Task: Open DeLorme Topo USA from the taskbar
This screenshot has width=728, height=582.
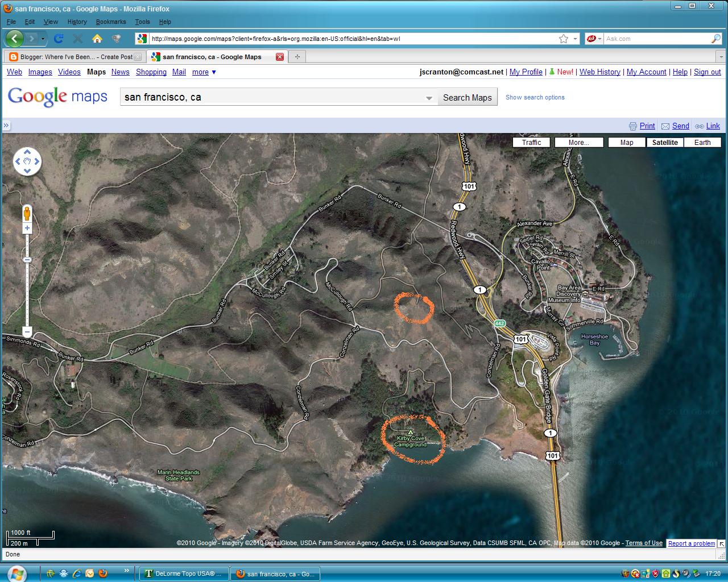Action: tap(184, 573)
